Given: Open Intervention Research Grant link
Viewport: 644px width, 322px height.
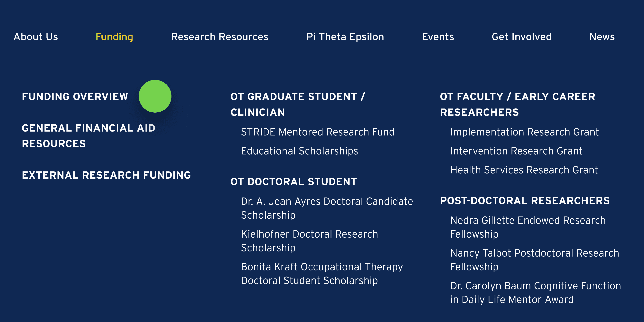Looking at the screenshot, I should 516,151.
